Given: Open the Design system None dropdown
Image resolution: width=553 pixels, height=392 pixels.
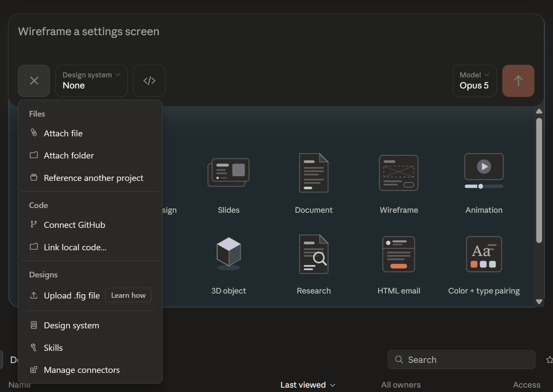Looking at the screenshot, I should [x=91, y=81].
